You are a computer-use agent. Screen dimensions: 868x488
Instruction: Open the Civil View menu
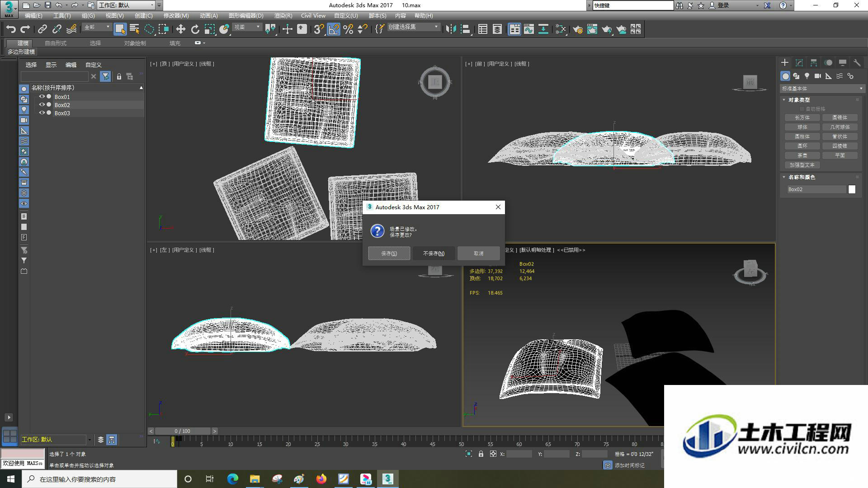pos(313,16)
